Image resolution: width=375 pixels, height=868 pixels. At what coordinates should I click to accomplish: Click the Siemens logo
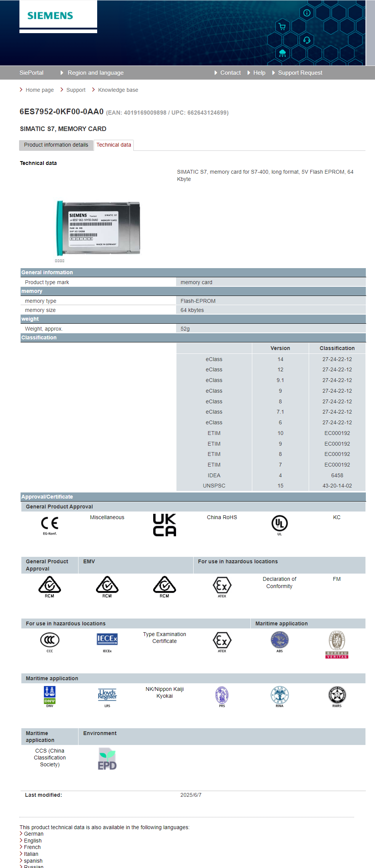pos(50,16)
